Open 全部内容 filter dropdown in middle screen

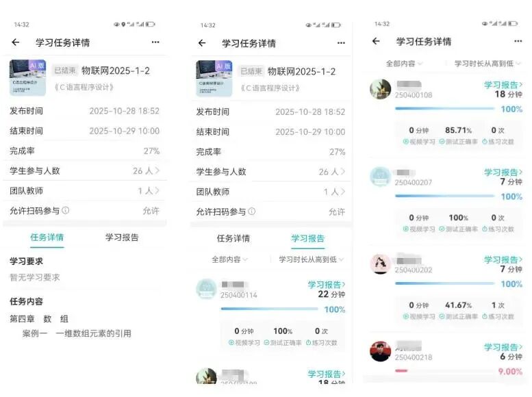(x=229, y=259)
